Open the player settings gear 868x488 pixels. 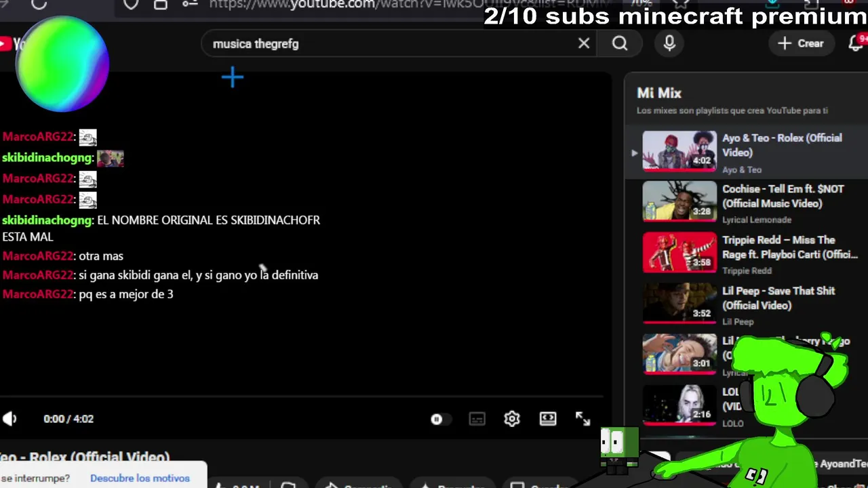(512, 419)
